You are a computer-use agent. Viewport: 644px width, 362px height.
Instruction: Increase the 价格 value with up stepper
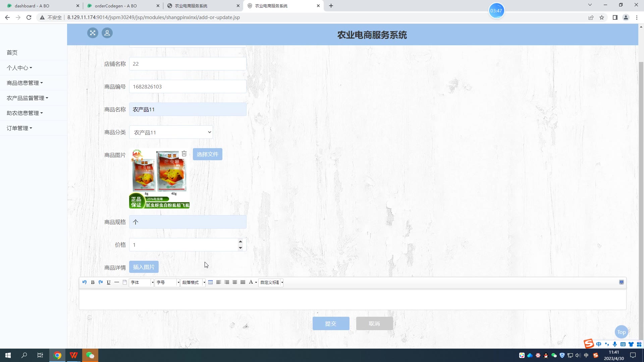(240, 242)
